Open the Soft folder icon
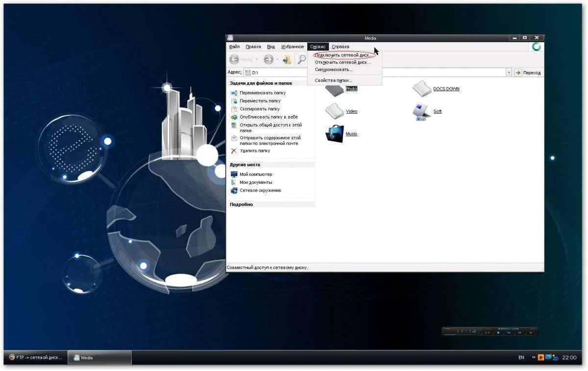Image resolution: width=588 pixels, height=371 pixels. pos(421,112)
